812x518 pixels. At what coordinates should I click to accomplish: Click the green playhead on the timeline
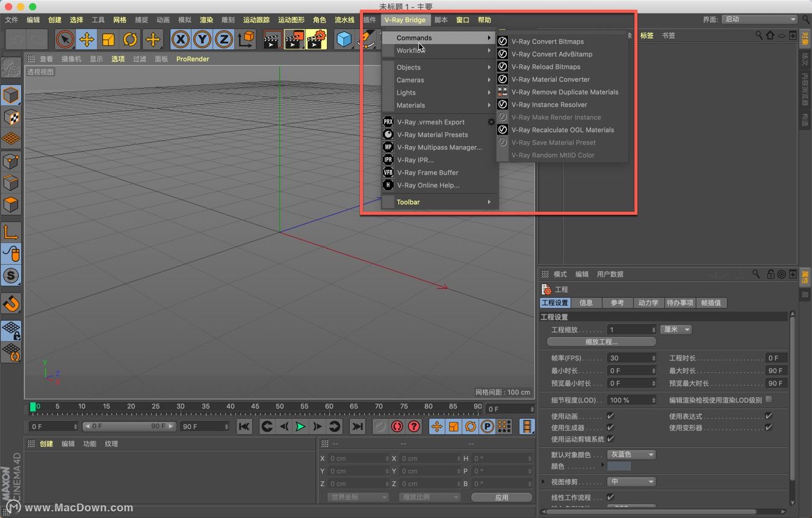pyautogui.click(x=33, y=407)
